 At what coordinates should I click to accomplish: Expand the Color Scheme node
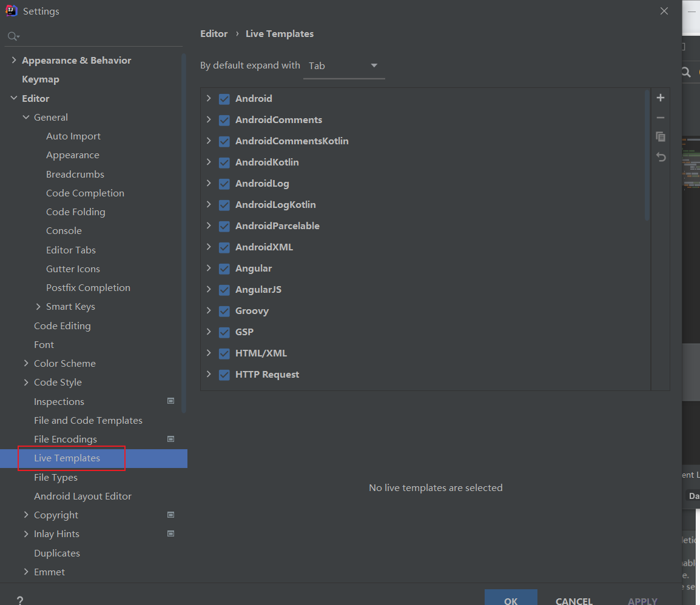[x=26, y=363]
